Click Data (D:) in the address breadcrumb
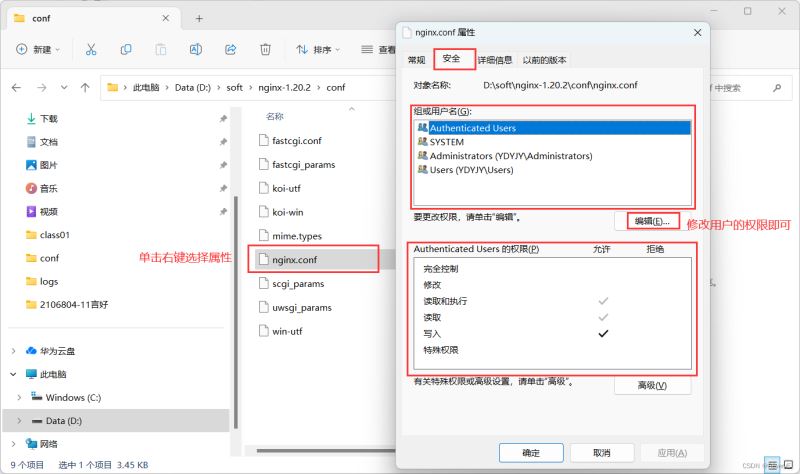Image resolution: width=800 pixels, height=474 pixels. (x=192, y=88)
